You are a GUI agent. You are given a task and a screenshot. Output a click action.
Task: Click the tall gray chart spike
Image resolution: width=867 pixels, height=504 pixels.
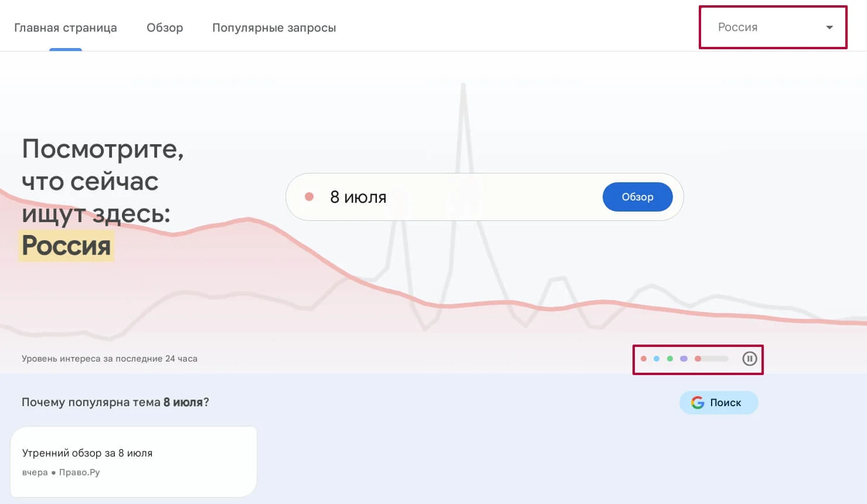tap(463, 117)
